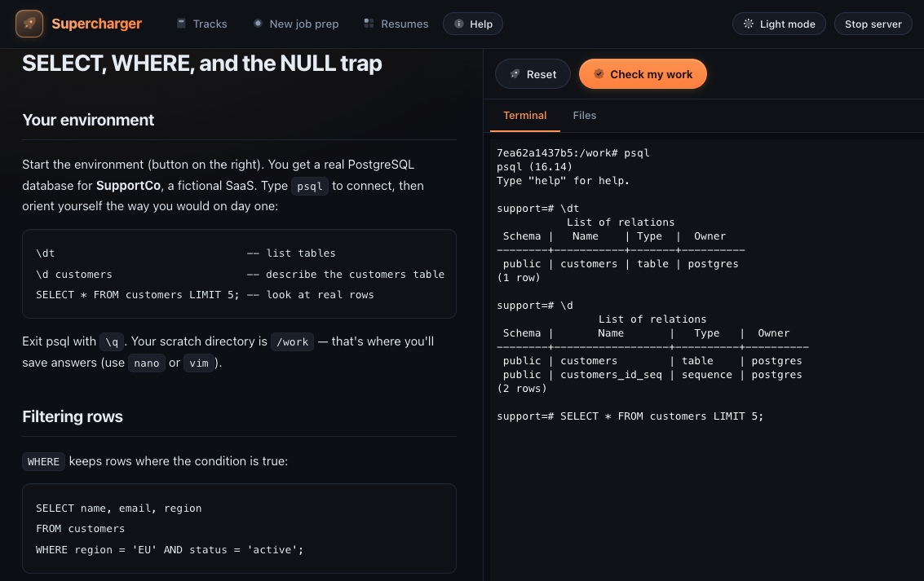
Task: Click 'SELECT * FROM customers LIMIT 5;' in lesson
Action: (138, 295)
